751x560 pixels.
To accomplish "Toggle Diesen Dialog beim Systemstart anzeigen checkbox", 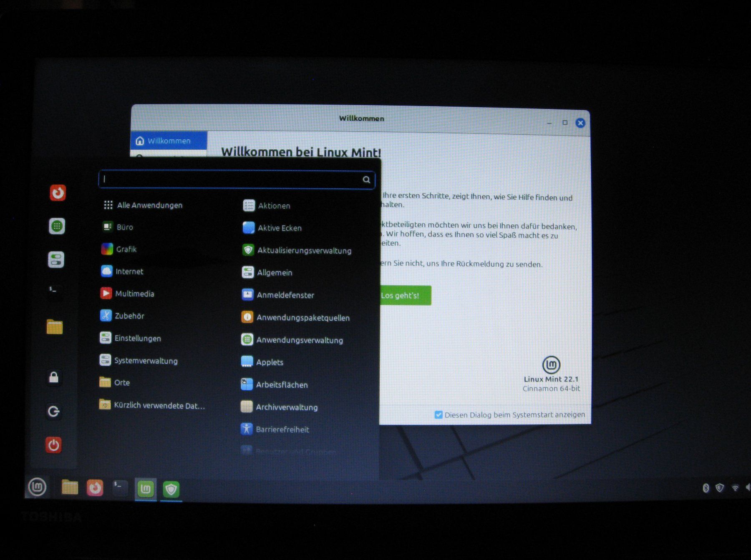I will tap(439, 414).
